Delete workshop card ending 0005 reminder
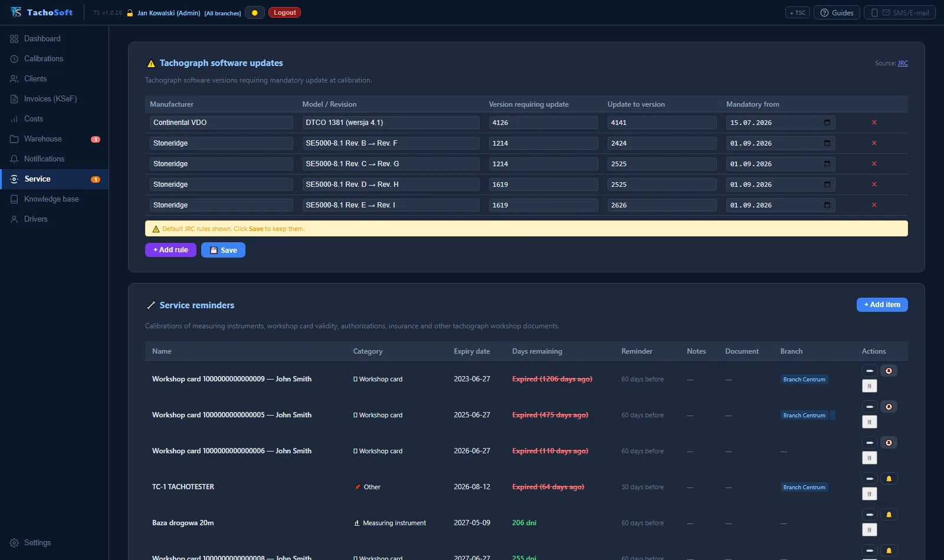 [x=870, y=422]
